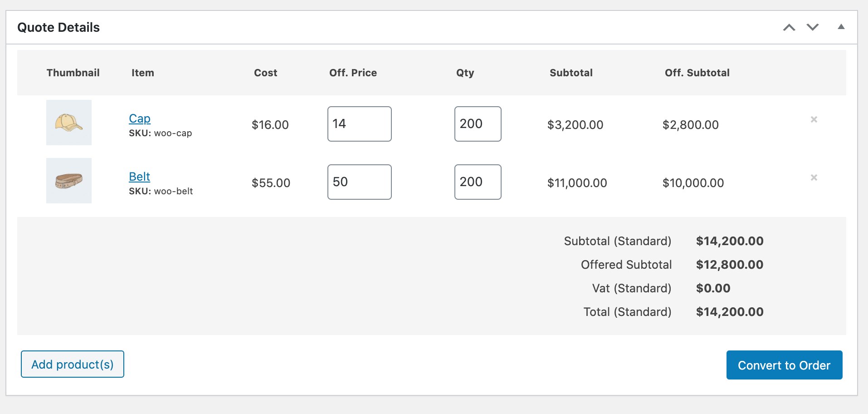This screenshot has height=414, width=868.
Task: Click the Total (Standard) value
Action: pyautogui.click(x=729, y=312)
